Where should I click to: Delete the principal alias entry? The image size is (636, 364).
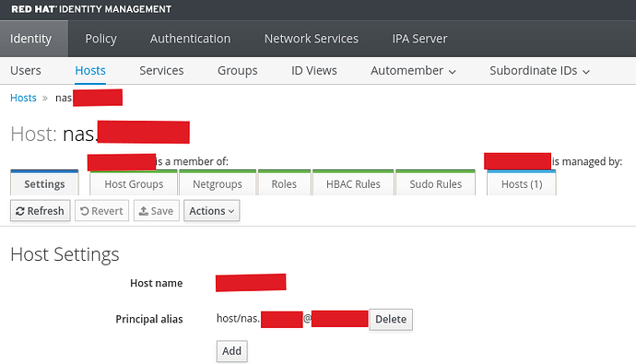tap(391, 320)
